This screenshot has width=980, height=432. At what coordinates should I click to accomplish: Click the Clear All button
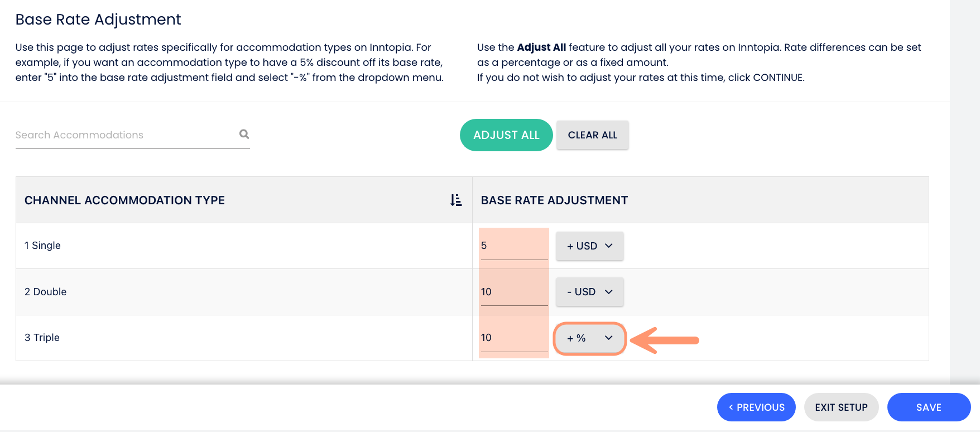tap(592, 135)
